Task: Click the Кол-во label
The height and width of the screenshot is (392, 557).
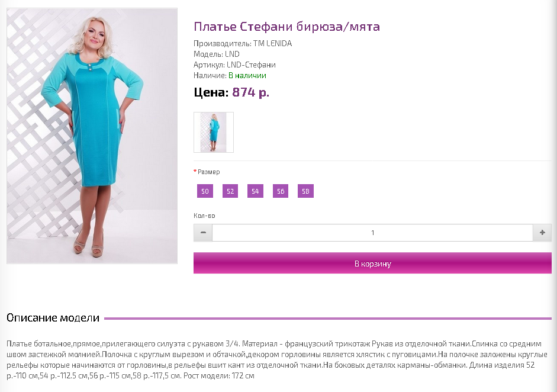Action: point(204,216)
